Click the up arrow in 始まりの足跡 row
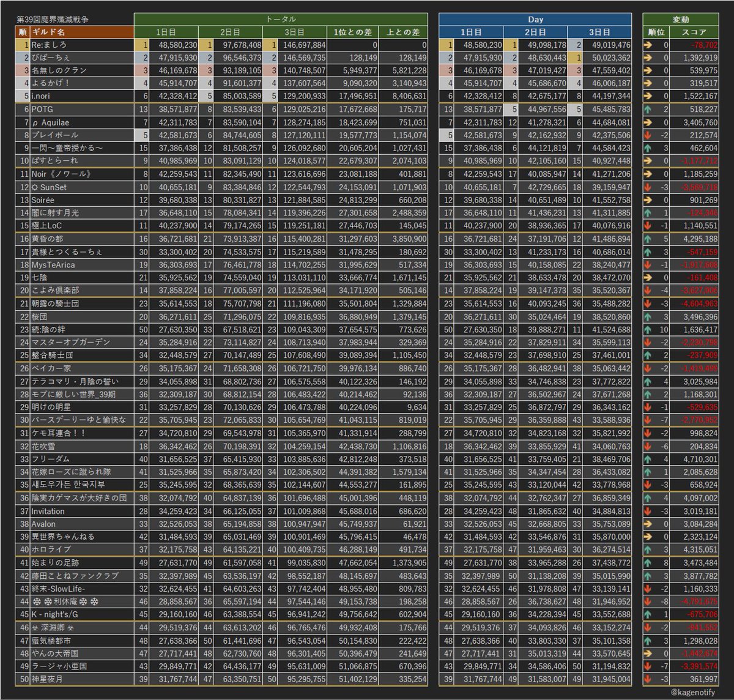 click(x=648, y=562)
